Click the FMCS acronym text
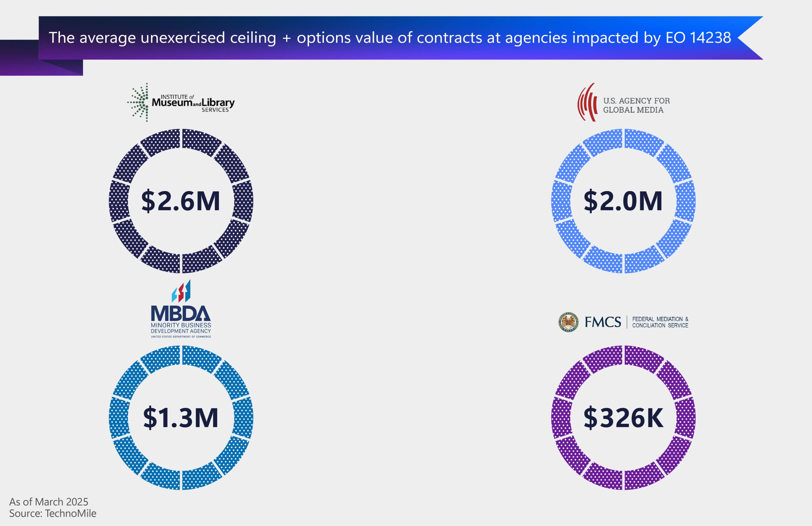This screenshot has height=526, width=812. click(603, 322)
